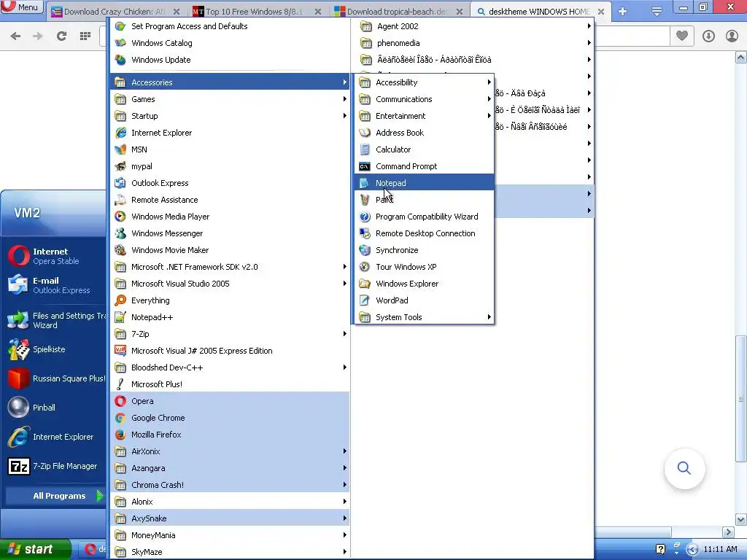747x560 pixels.
Task: Expand Entertainment submenu arrow
Action: [x=489, y=116]
